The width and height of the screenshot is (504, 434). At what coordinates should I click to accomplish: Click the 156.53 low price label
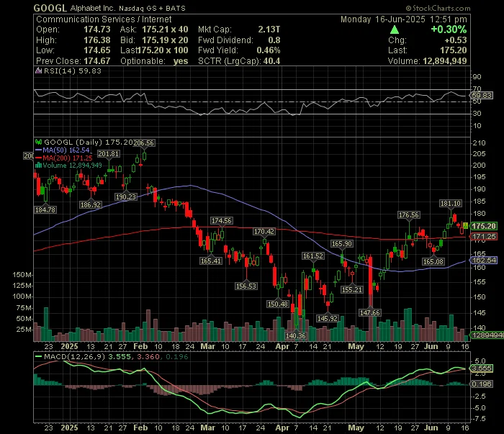click(246, 286)
